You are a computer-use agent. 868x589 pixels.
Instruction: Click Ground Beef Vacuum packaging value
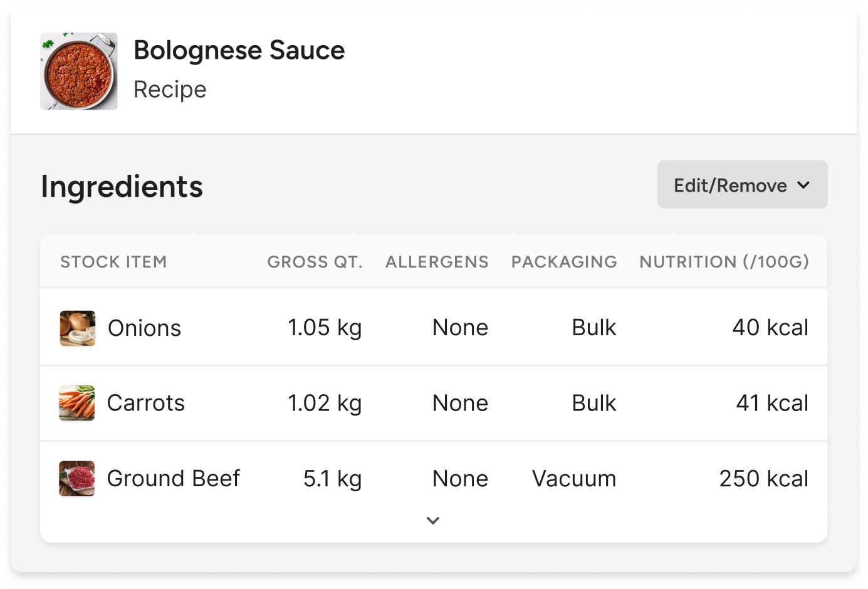coord(574,479)
